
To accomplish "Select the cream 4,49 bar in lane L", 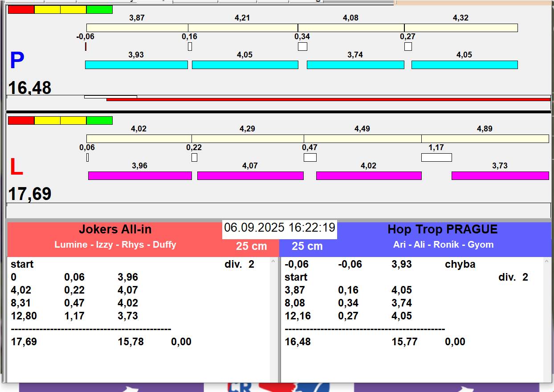I will click(363, 139).
